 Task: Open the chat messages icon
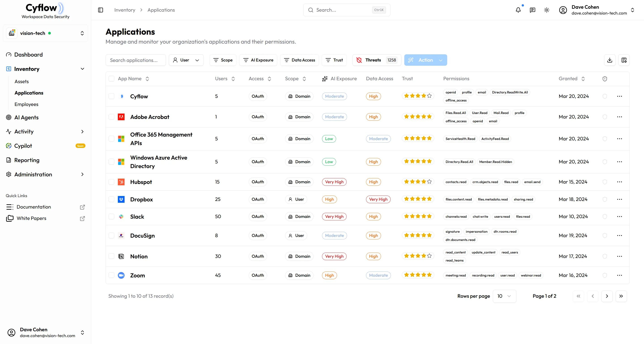pyautogui.click(x=532, y=10)
